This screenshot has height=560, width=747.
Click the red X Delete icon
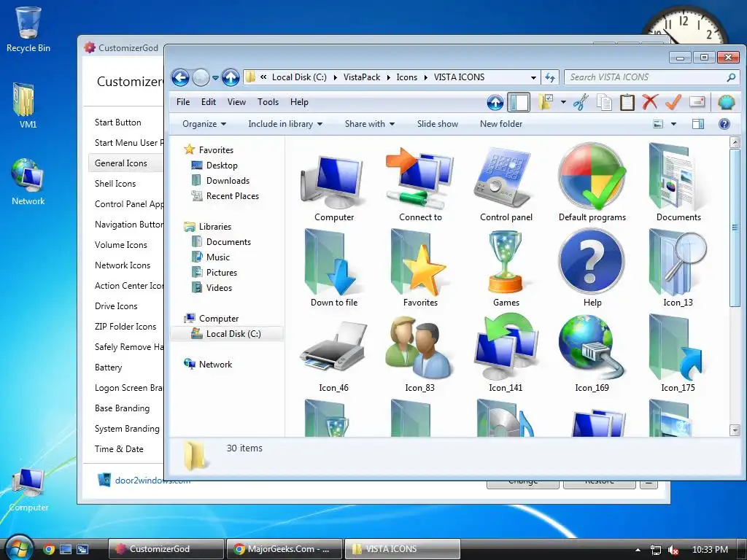tap(650, 102)
